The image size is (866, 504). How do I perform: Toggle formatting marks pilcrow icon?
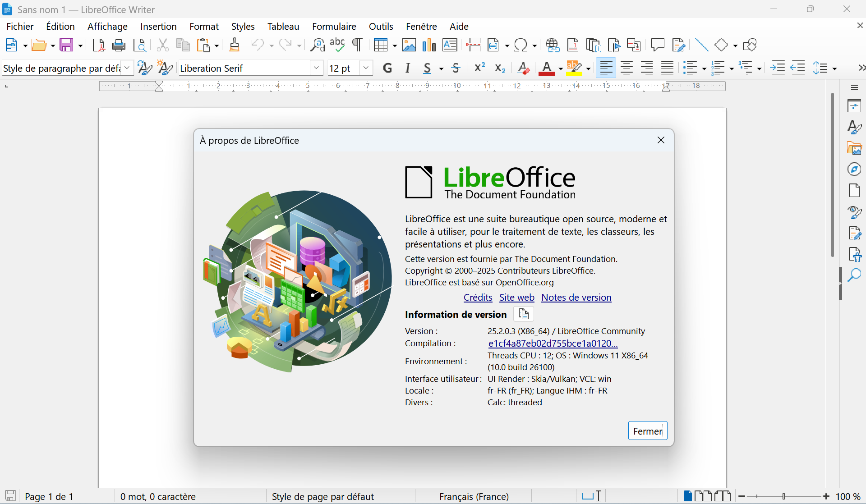tap(357, 45)
